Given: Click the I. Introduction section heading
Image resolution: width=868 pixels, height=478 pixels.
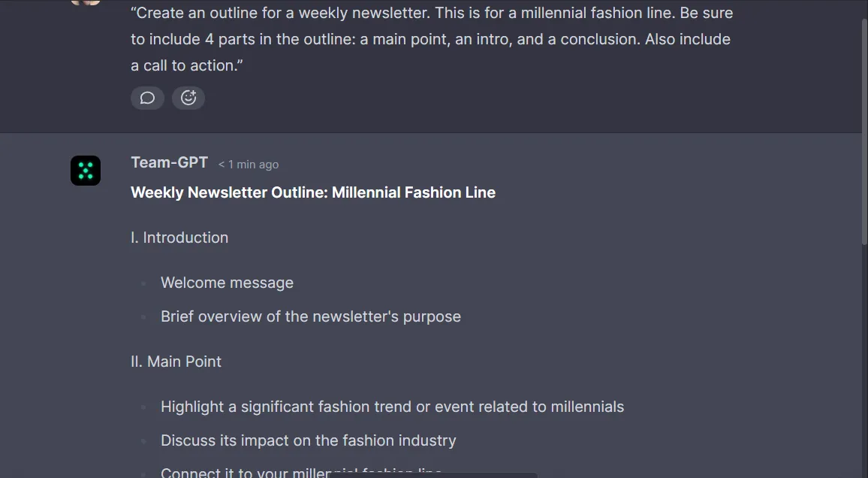Looking at the screenshot, I should coord(179,237).
